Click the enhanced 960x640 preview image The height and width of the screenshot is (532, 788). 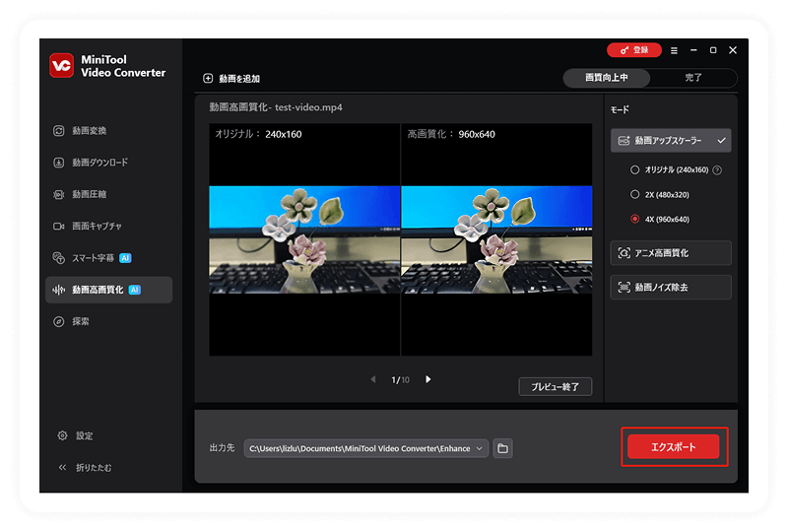pos(496,239)
